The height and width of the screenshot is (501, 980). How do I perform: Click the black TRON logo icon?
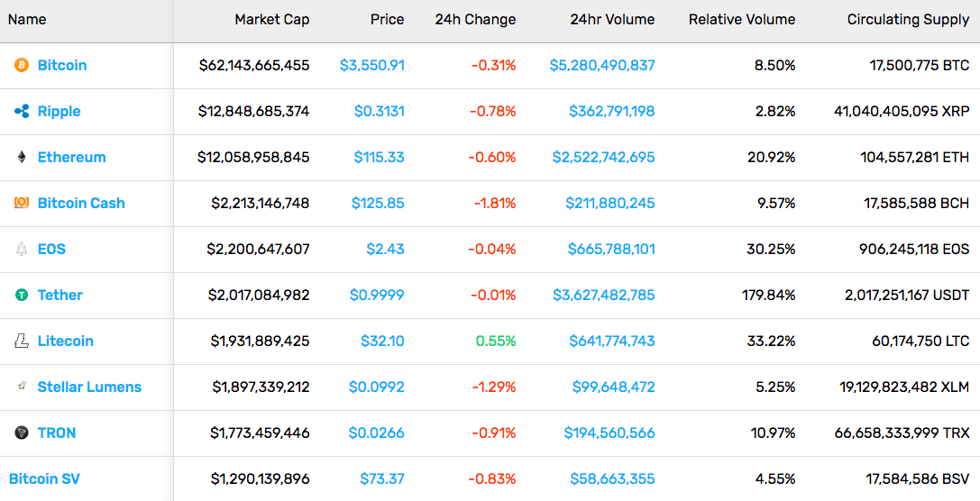[22, 433]
